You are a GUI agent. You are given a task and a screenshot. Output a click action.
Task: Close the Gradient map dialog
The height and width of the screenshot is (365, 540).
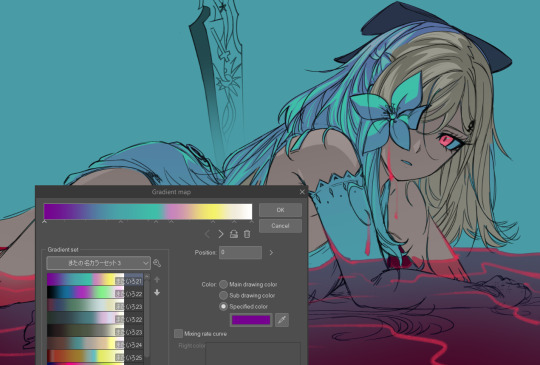pos(302,192)
